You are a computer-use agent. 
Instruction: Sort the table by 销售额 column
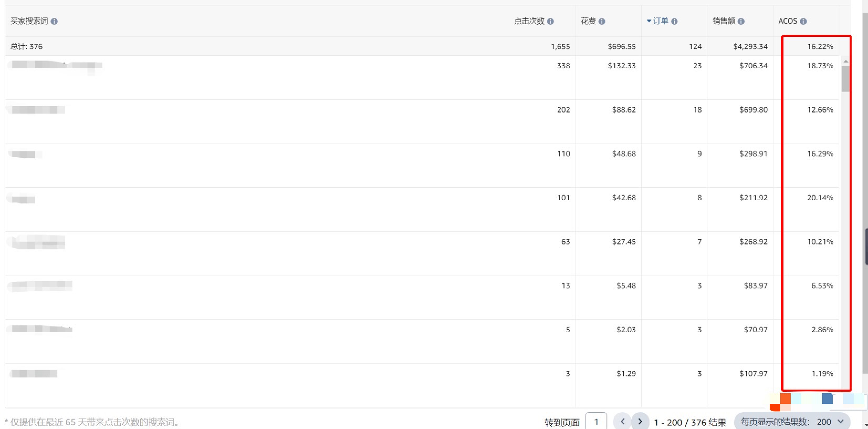tap(723, 21)
